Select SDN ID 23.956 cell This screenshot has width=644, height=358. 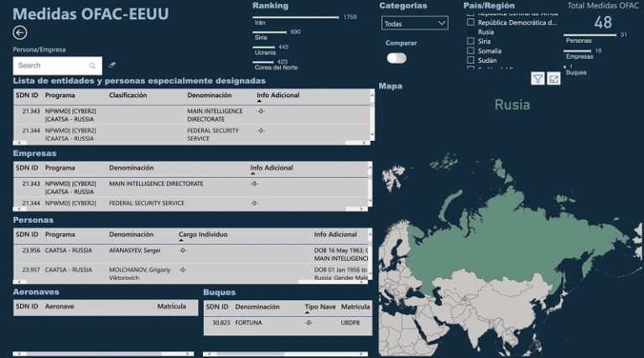tap(31, 251)
